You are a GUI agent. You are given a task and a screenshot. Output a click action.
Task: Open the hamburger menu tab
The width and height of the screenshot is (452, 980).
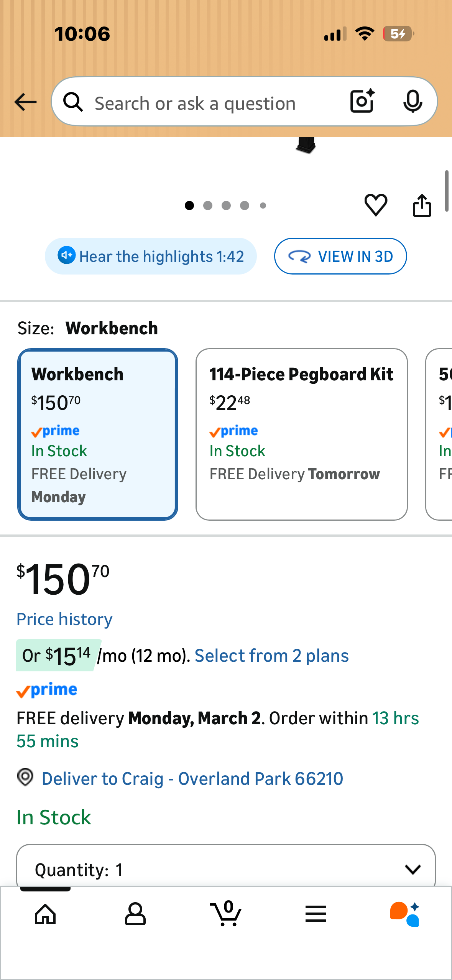(316, 914)
